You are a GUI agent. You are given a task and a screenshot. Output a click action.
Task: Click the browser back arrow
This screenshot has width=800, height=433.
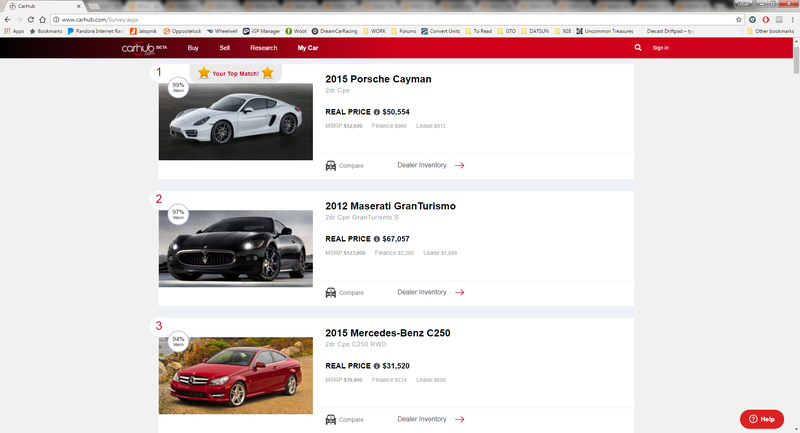coord(7,19)
